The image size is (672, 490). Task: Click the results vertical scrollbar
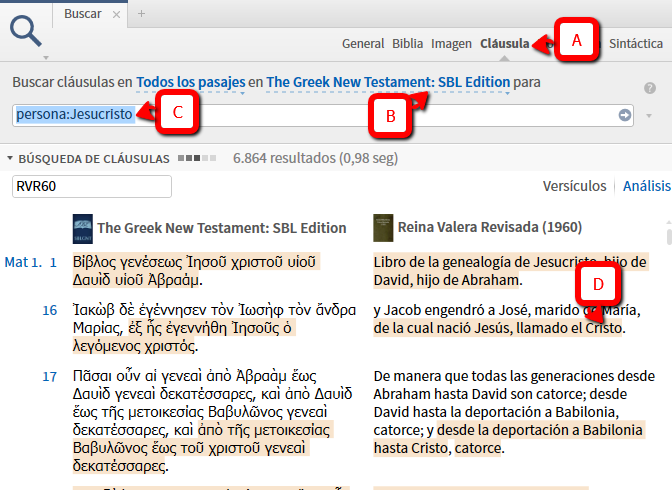[669, 236]
